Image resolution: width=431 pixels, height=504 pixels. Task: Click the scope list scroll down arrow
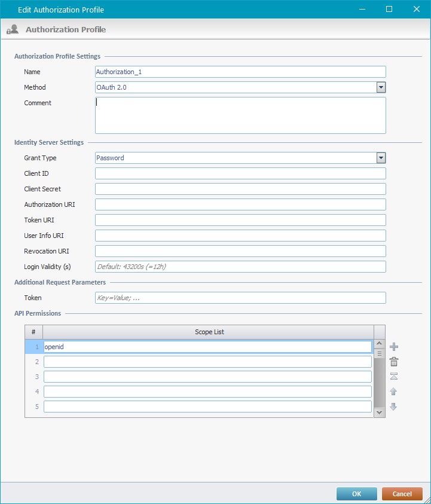pyautogui.click(x=379, y=412)
